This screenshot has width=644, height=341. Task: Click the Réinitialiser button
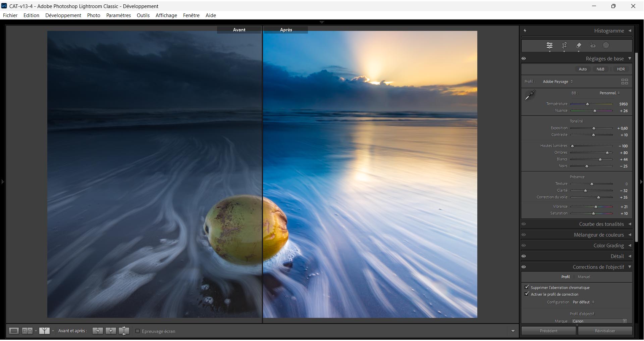[605, 331]
